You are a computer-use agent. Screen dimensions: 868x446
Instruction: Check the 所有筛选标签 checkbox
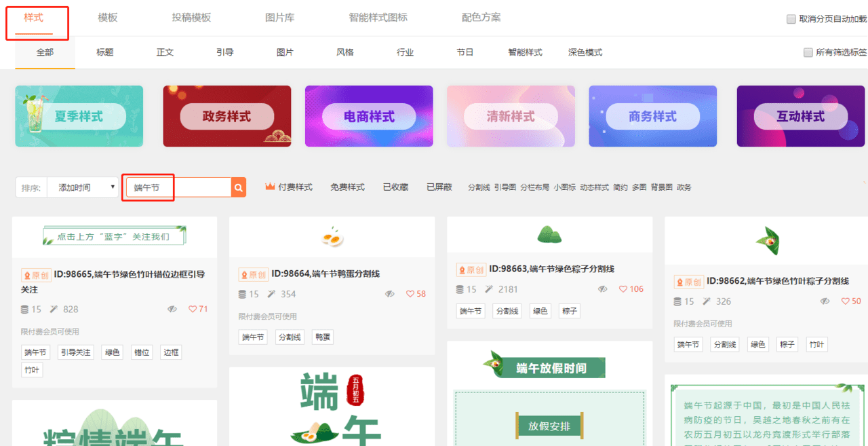point(808,52)
